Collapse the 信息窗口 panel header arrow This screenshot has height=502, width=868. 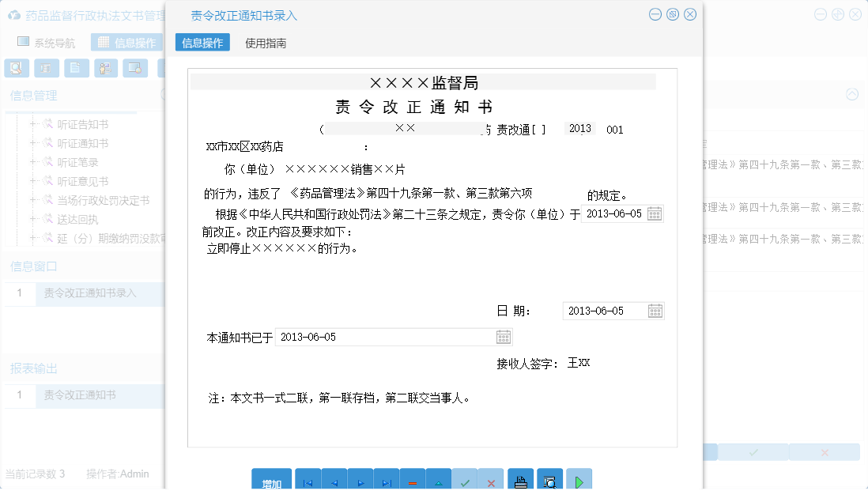point(164,266)
